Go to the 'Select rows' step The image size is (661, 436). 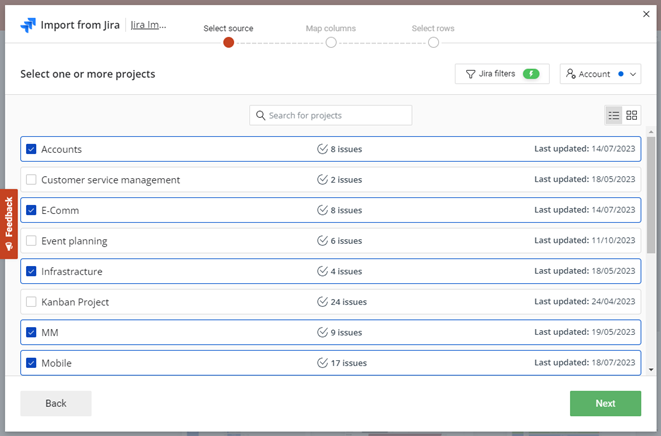click(433, 42)
